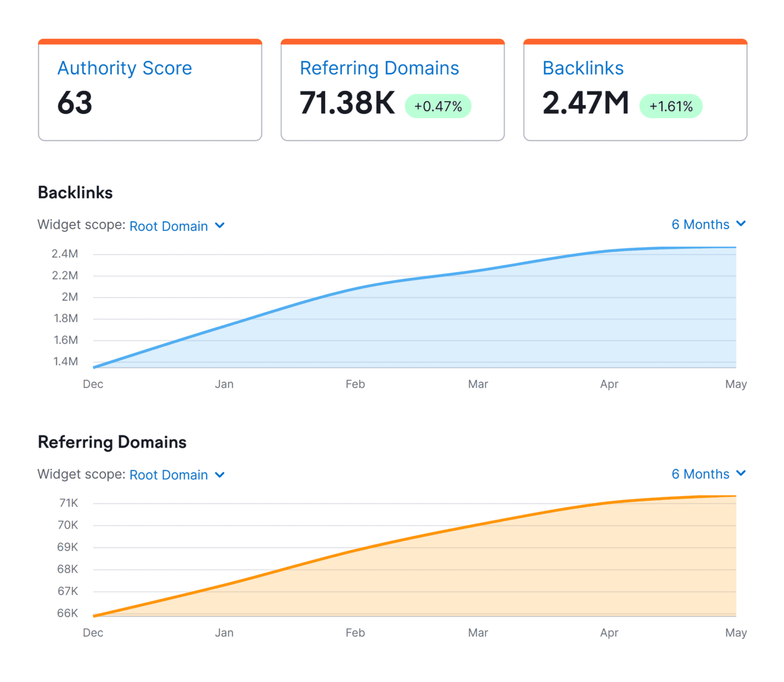Click the May label on Backlinks chart

[736, 384]
